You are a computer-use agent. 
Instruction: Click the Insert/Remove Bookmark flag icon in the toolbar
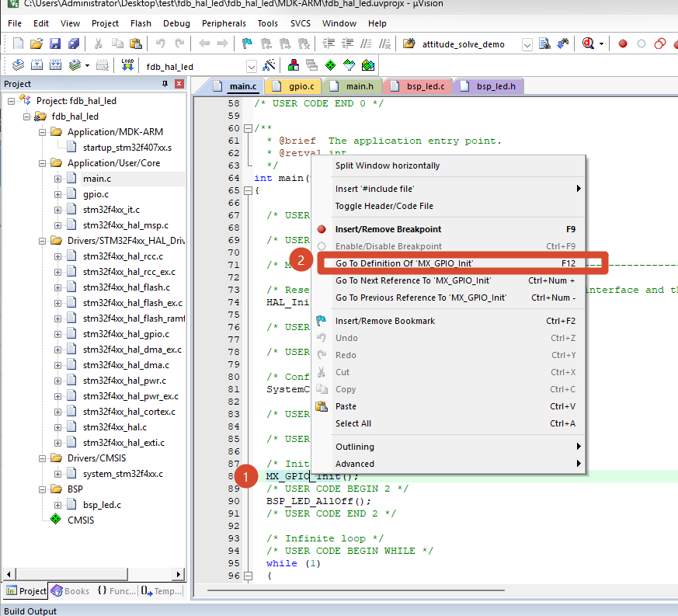(x=247, y=44)
